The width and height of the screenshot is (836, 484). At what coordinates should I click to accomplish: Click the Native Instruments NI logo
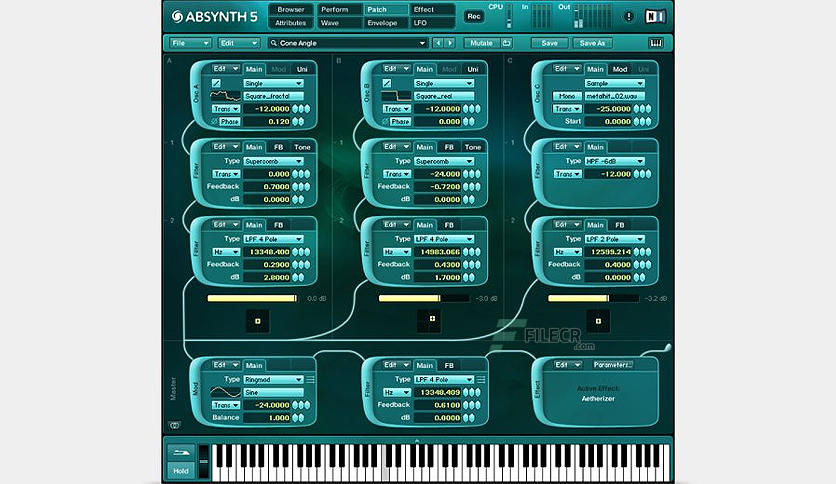(x=655, y=17)
